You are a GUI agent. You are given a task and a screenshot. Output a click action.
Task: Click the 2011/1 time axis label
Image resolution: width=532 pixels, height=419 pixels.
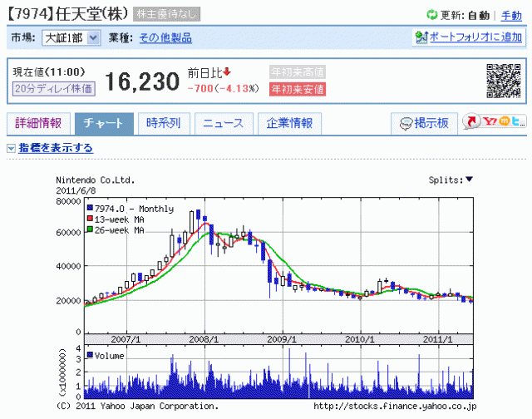438,339
